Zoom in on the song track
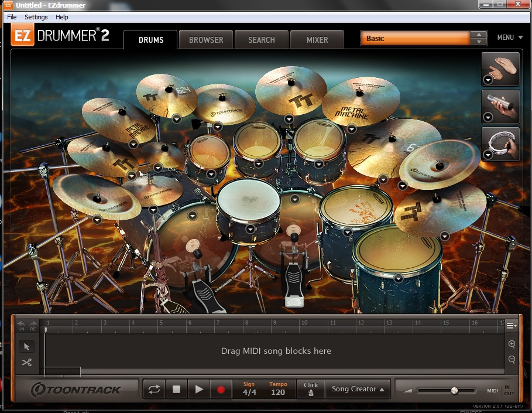Viewport: 532px width, 413px height. 512,344
